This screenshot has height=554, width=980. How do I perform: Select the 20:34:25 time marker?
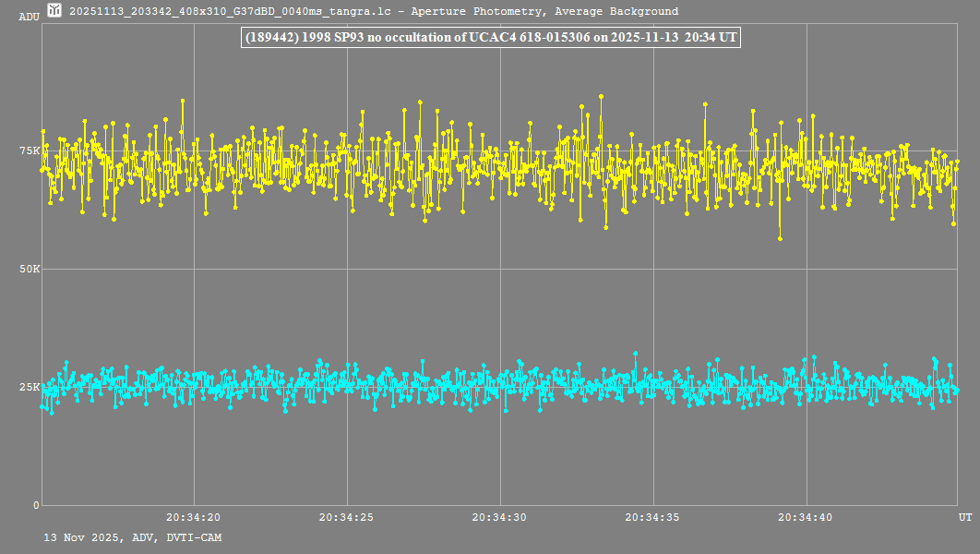point(346,518)
